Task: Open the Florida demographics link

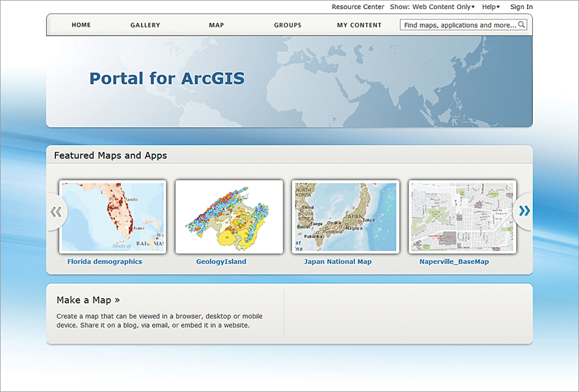Action: click(x=105, y=261)
